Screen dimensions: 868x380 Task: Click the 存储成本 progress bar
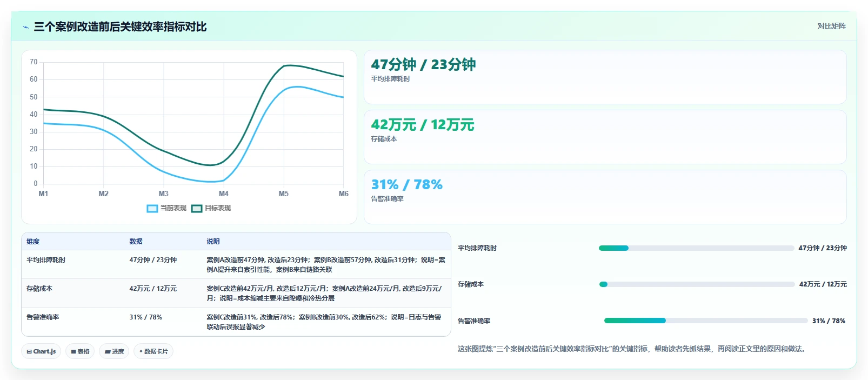click(697, 284)
